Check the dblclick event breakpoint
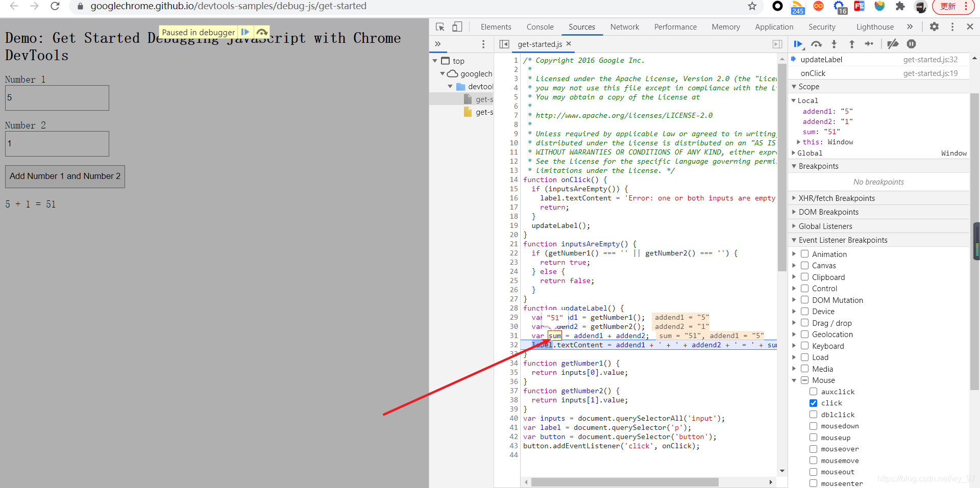The image size is (980, 488). click(814, 415)
